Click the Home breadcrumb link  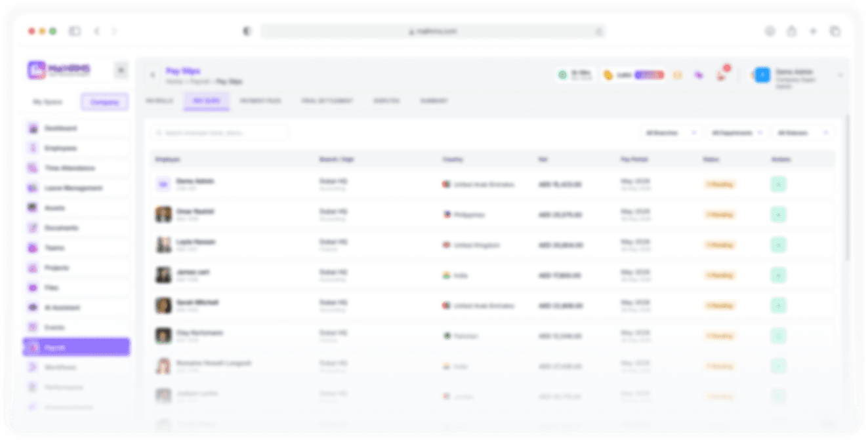click(x=174, y=82)
